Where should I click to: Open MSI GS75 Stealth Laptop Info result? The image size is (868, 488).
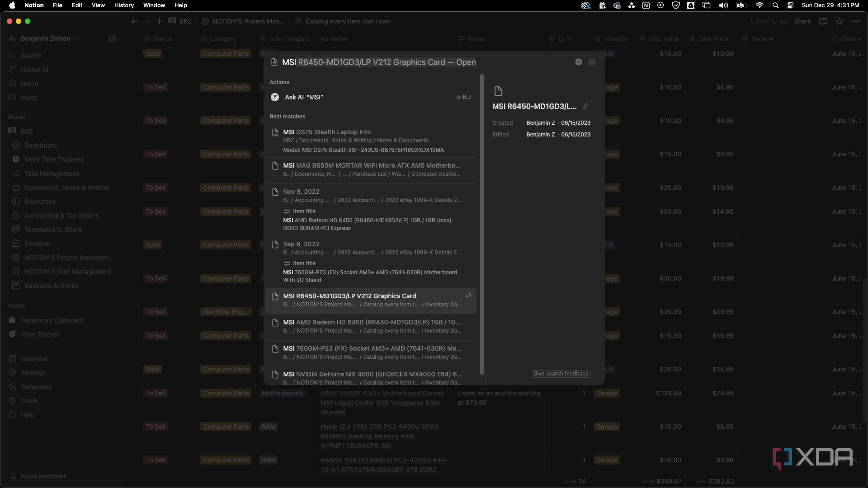tap(371, 141)
